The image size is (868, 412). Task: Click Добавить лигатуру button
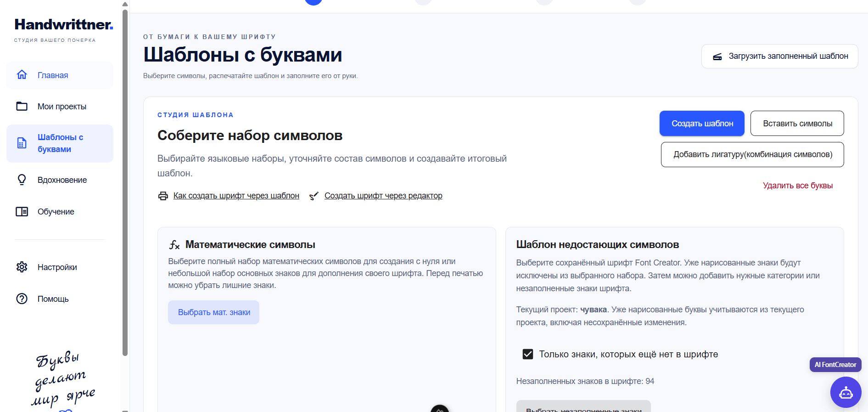[752, 154]
